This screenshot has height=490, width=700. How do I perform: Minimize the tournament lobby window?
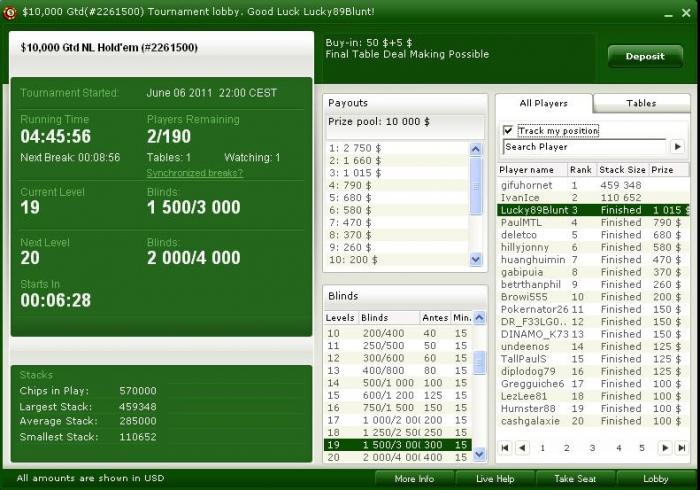668,14
